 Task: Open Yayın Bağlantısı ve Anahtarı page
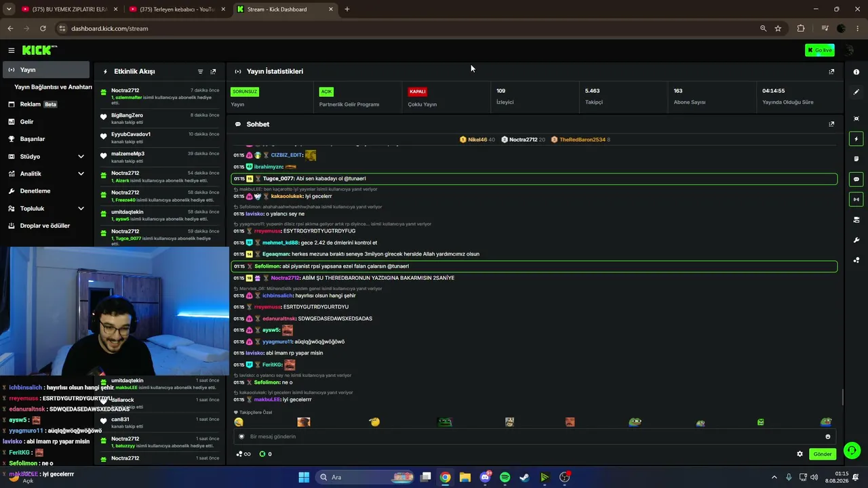pos(53,87)
